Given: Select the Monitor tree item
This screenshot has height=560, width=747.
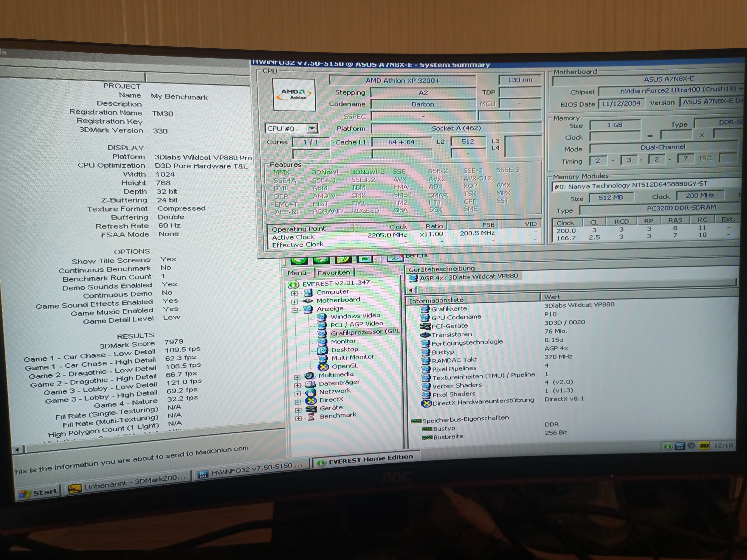Looking at the screenshot, I should click(343, 341).
